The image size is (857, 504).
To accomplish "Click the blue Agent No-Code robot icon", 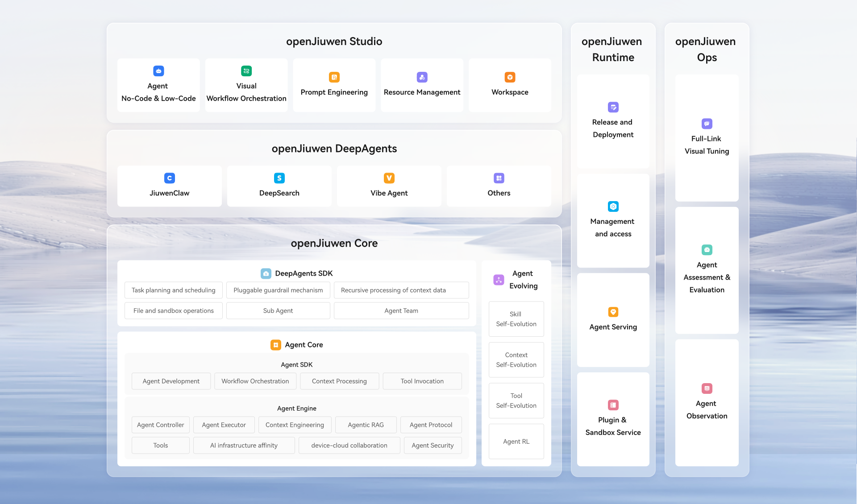I will [158, 71].
